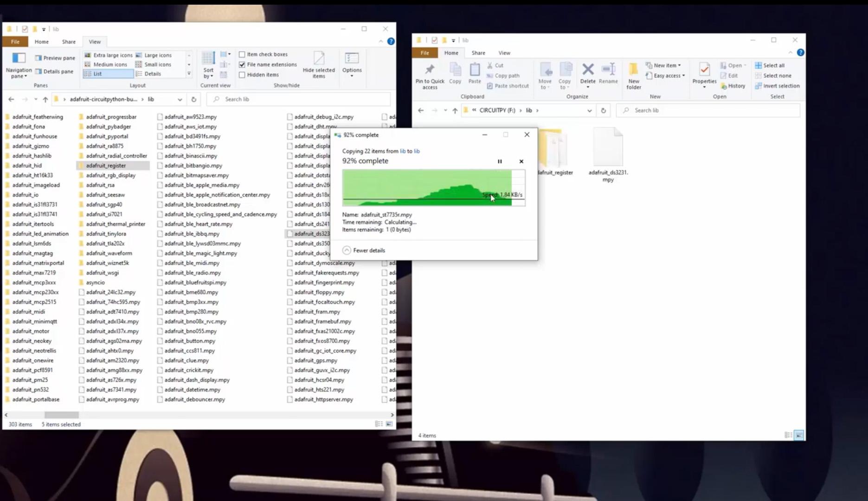Click Select all in Select group
This screenshot has height=501, width=868.
(770, 65)
